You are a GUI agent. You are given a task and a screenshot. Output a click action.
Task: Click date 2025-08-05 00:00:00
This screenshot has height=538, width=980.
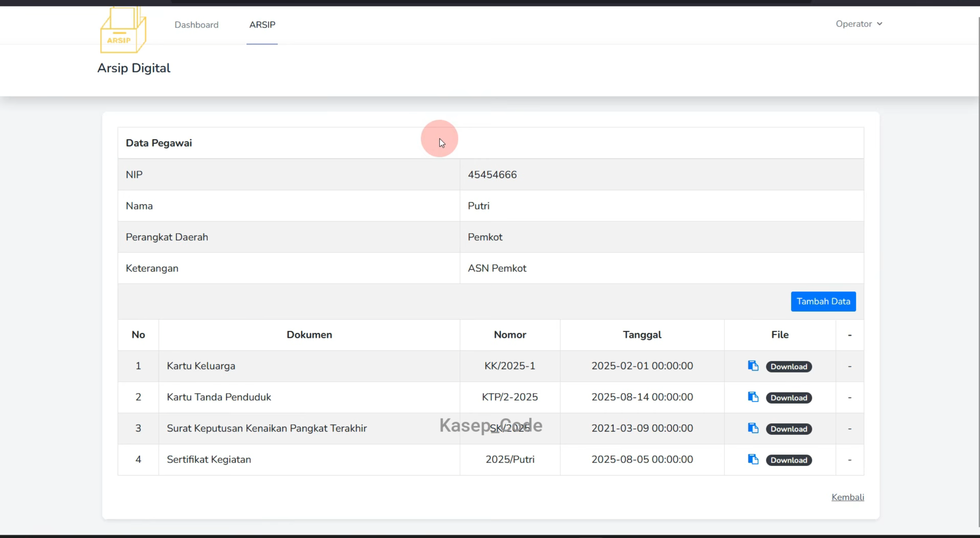click(x=642, y=459)
